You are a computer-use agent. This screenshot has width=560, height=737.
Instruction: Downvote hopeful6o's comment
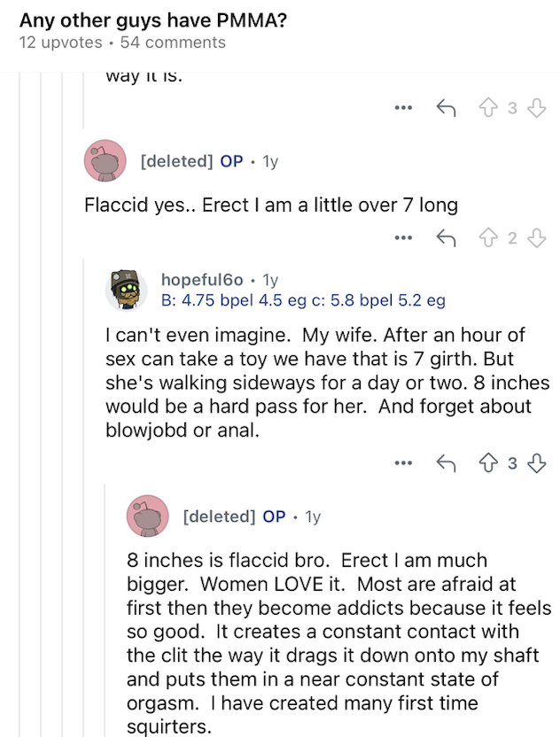tap(536, 463)
